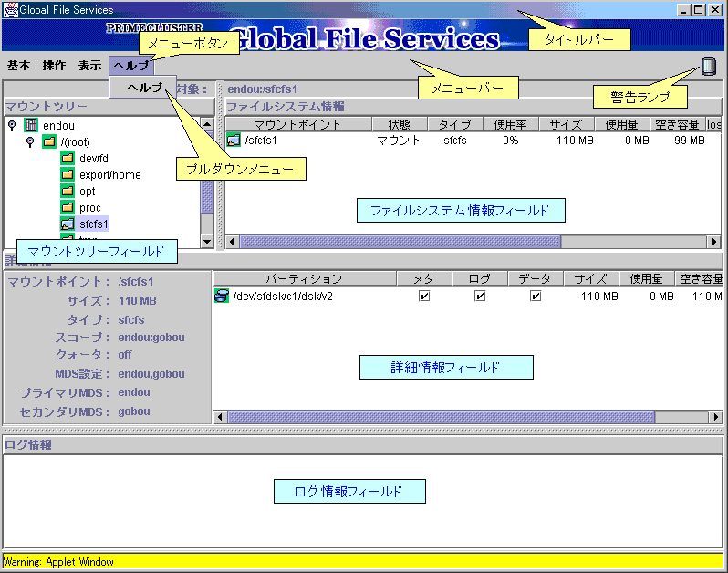728x573 pixels.
Task: Click the /dev/sfdsk/c1/dsk/v2 partition disk icon
Action: 222,296
